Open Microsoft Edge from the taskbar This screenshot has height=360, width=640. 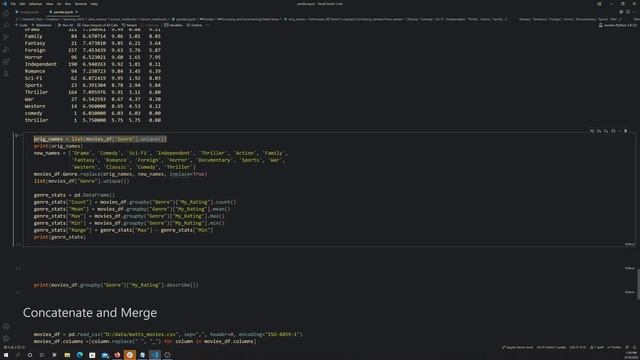[x=80, y=355]
